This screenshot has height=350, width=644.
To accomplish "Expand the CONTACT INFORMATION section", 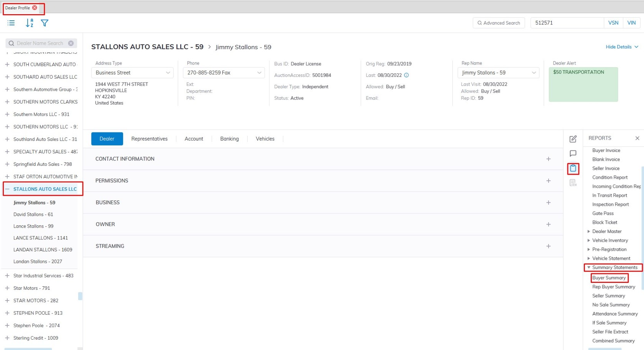I will click(548, 159).
